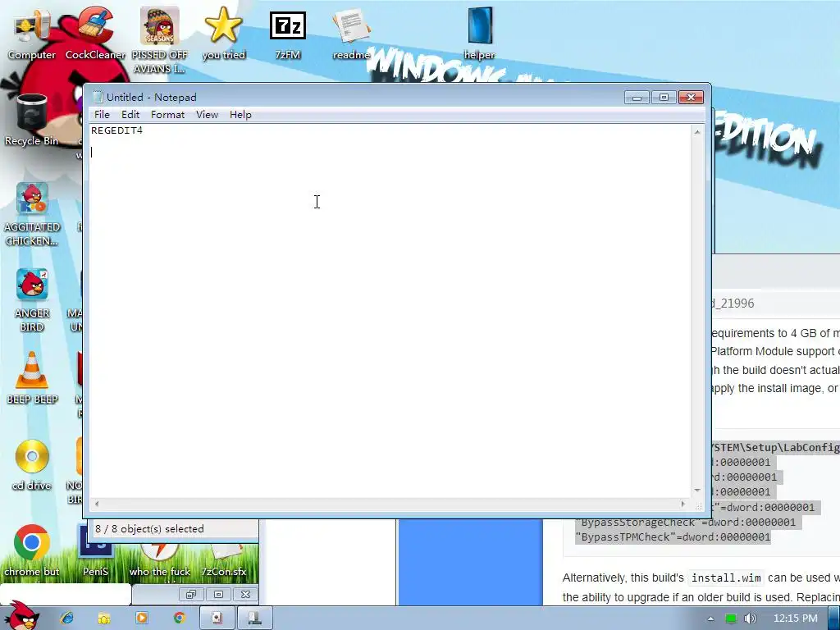Viewport: 840px width, 630px height.
Task: Click the Show Desktop button
Action: click(834, 618)
